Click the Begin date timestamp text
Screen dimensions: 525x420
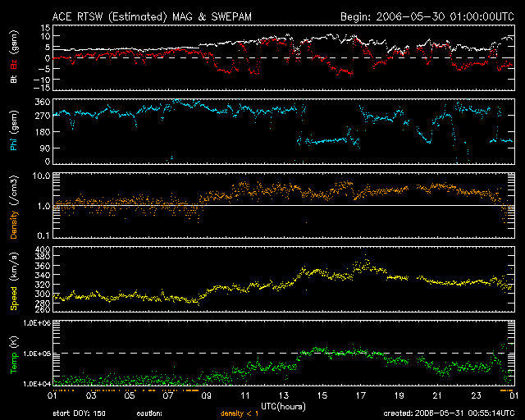(x=427, y=16)
